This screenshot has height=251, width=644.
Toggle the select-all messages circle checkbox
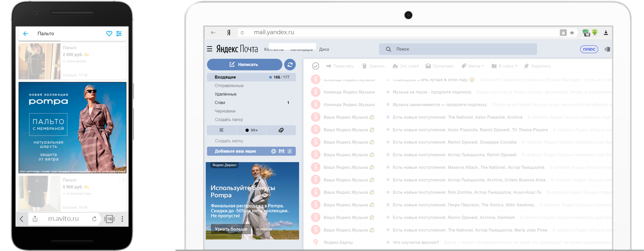pyautogui.click(x=316, y=66)
